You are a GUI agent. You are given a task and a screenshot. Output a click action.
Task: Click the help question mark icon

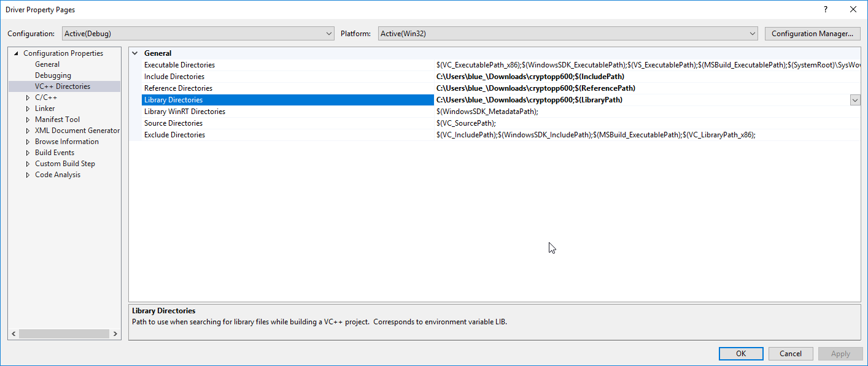pos(826,9)
